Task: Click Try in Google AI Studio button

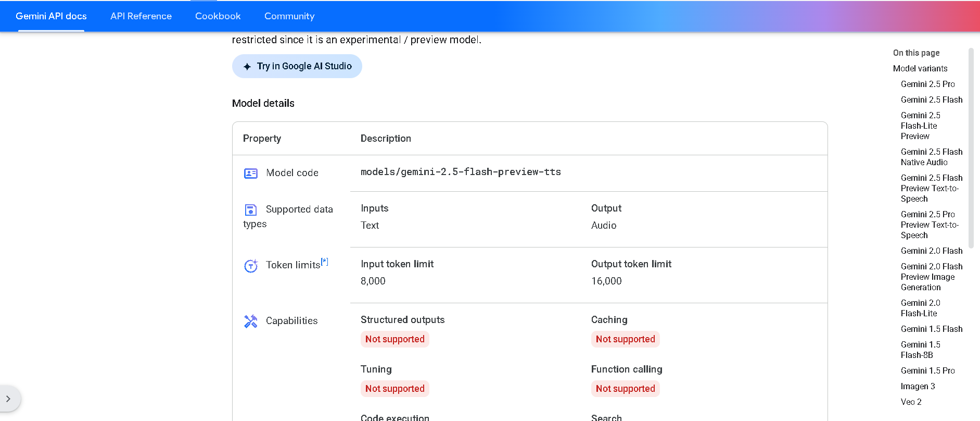Action: [x=297, y=66]
